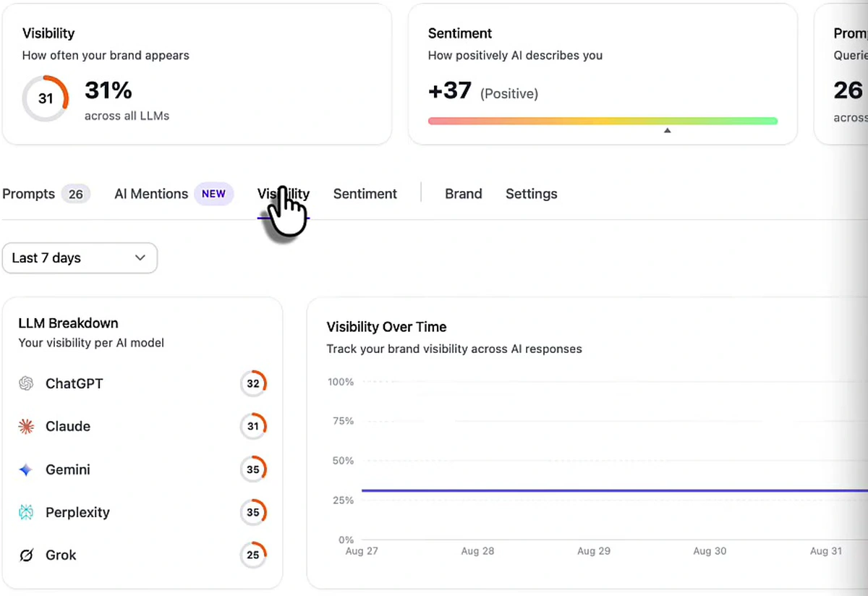This screenshot has width=868, height=596.
Task: Click the Sentiment card heading
Action: point(460,33)
